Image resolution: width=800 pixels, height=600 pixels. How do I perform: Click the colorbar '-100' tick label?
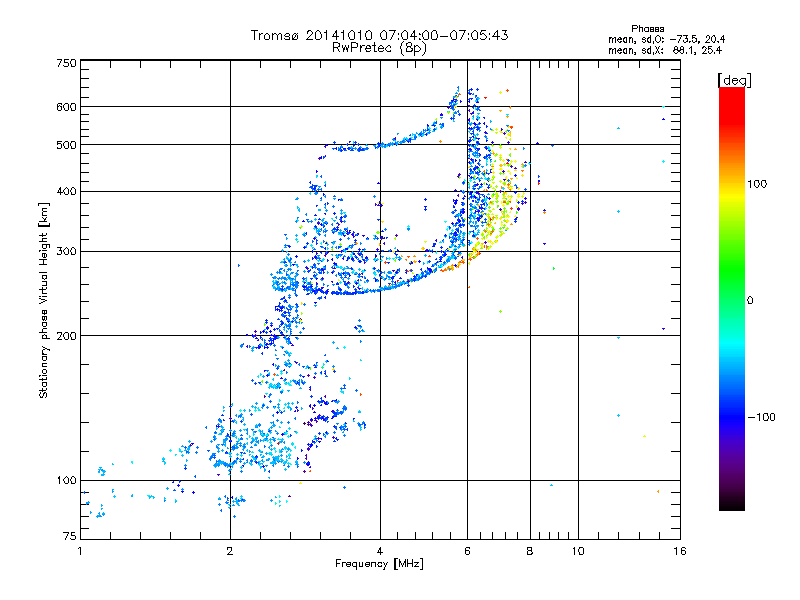pos(761,417)
